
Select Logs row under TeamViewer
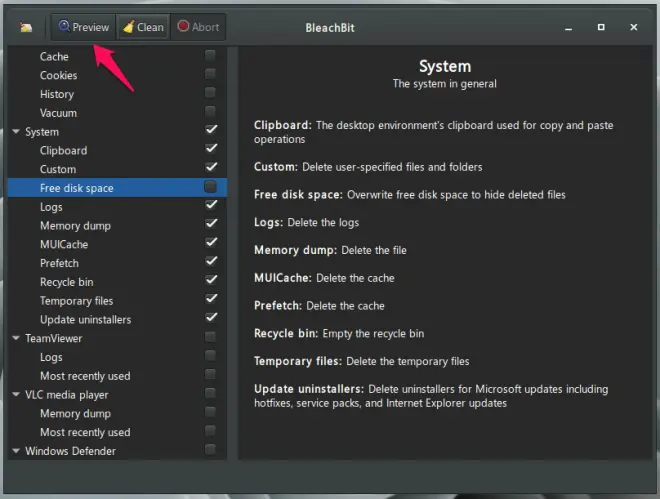[117, 357]
